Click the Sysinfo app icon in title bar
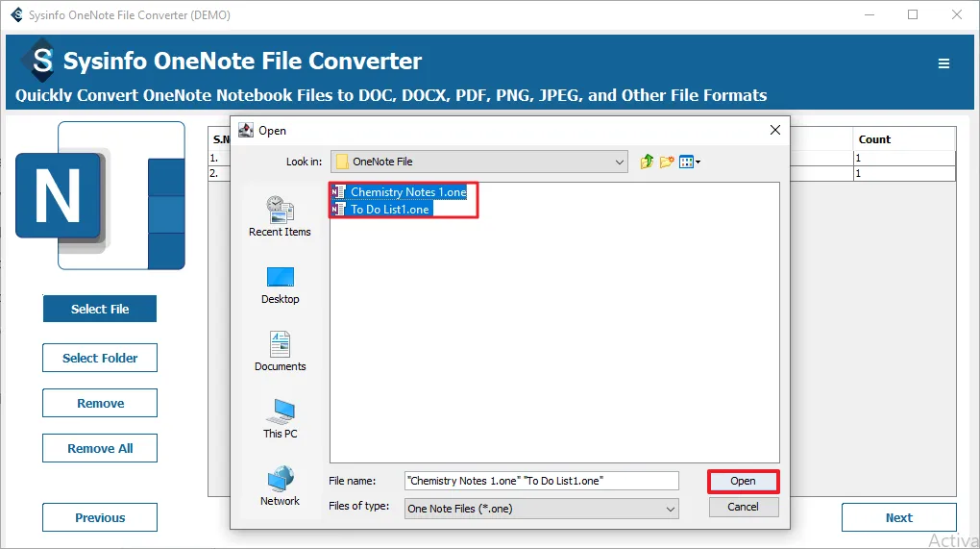980x549 pixels. [x=16, y=14]
